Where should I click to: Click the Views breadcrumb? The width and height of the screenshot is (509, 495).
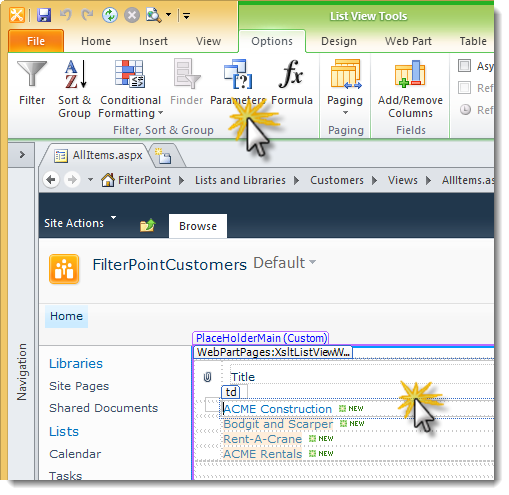point(403,180)
